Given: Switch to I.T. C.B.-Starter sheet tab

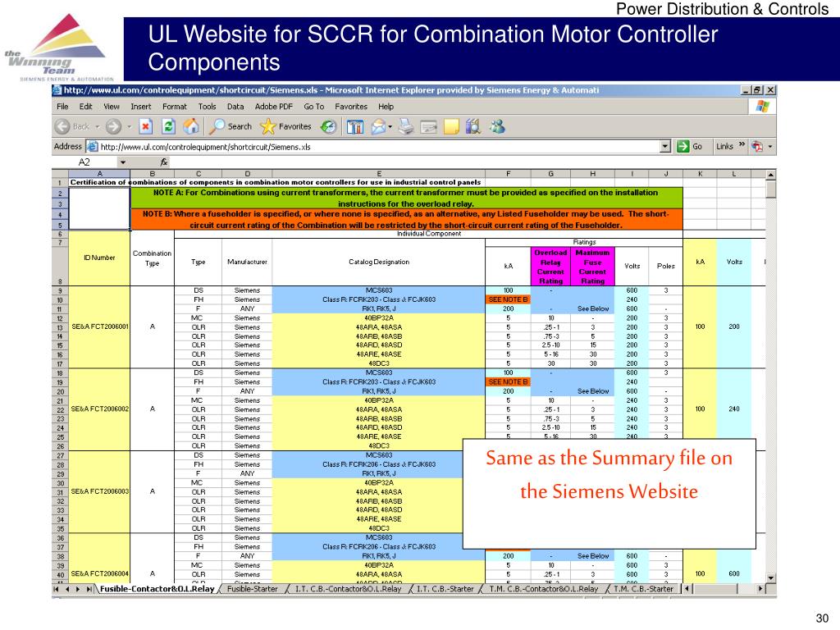Looking at the screenshot, I should (x=445, y=589).
